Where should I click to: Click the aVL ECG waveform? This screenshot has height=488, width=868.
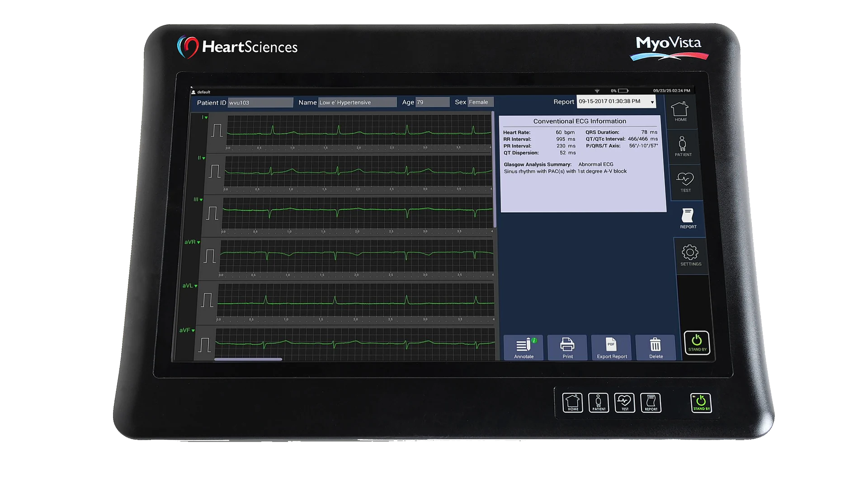356,300
